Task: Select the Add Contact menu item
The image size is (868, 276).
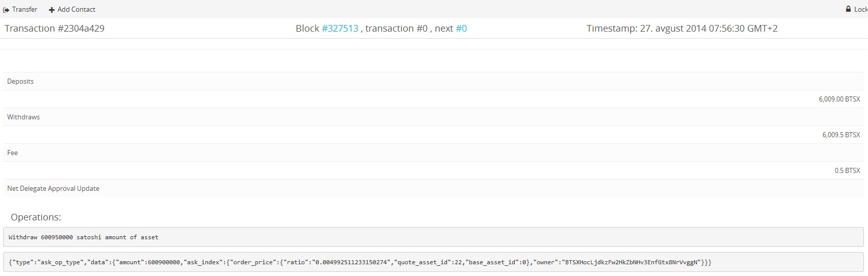Action: pyautogui.click(x=76, y=9)
